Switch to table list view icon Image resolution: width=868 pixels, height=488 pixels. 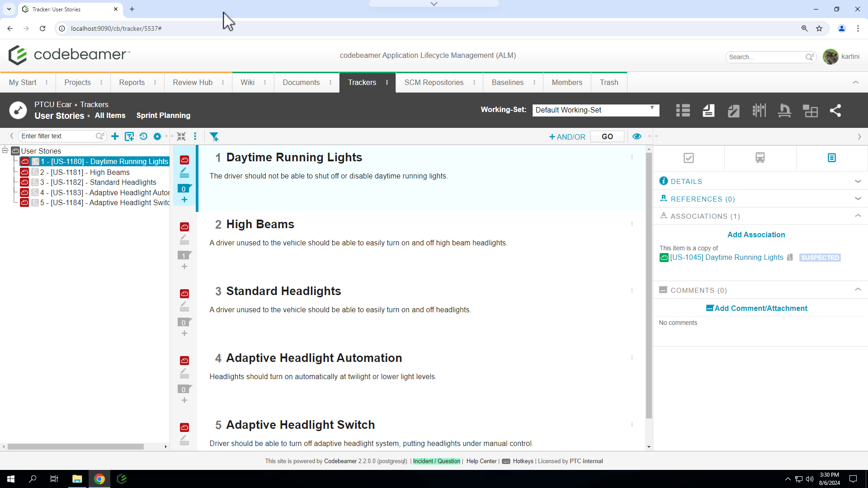coord(683,111)
